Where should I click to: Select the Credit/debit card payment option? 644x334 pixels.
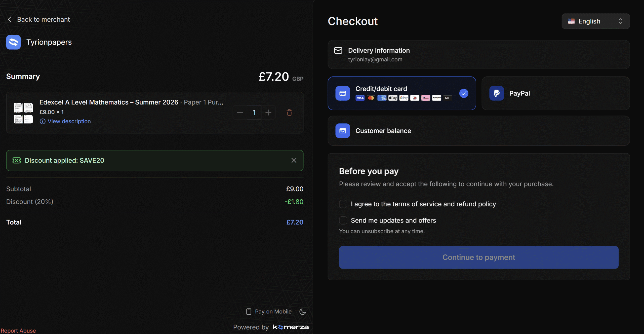(402, 93)
